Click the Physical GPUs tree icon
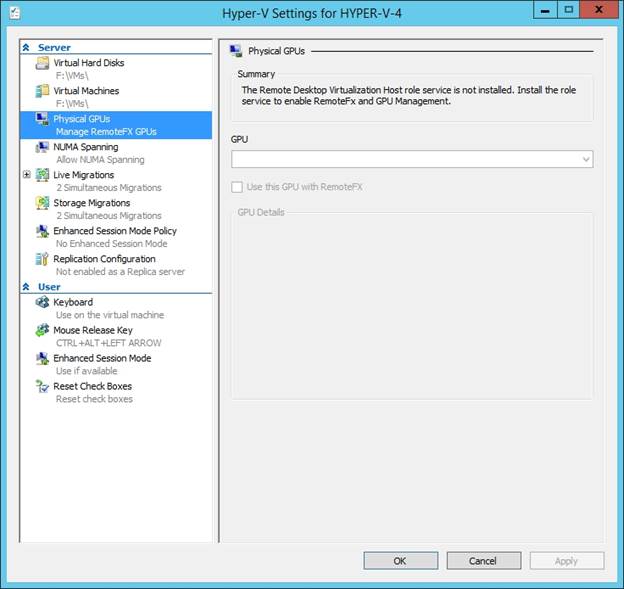 pos(42,119)
